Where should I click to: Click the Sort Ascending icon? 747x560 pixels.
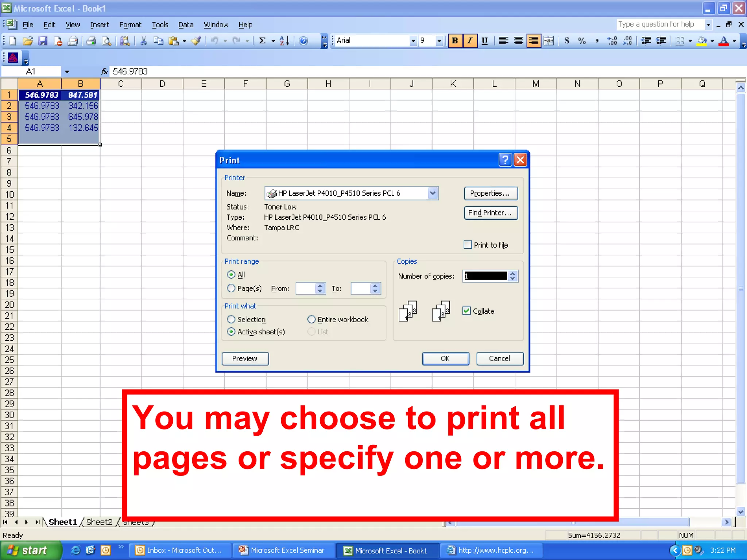coord(285,41)
